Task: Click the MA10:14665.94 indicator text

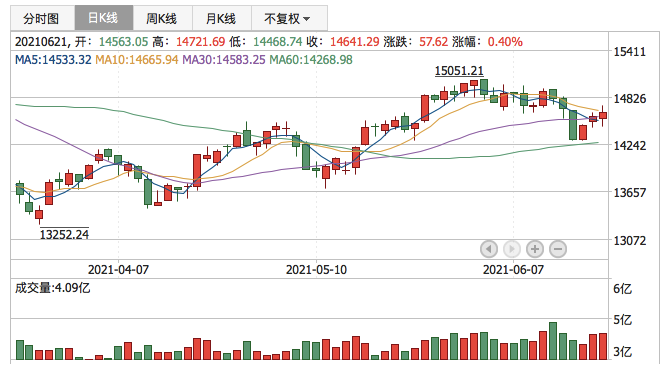Action: point(136,59)
